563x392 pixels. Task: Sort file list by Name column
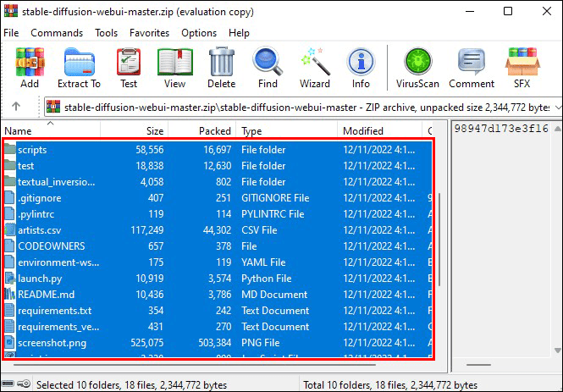coord(51,131)
